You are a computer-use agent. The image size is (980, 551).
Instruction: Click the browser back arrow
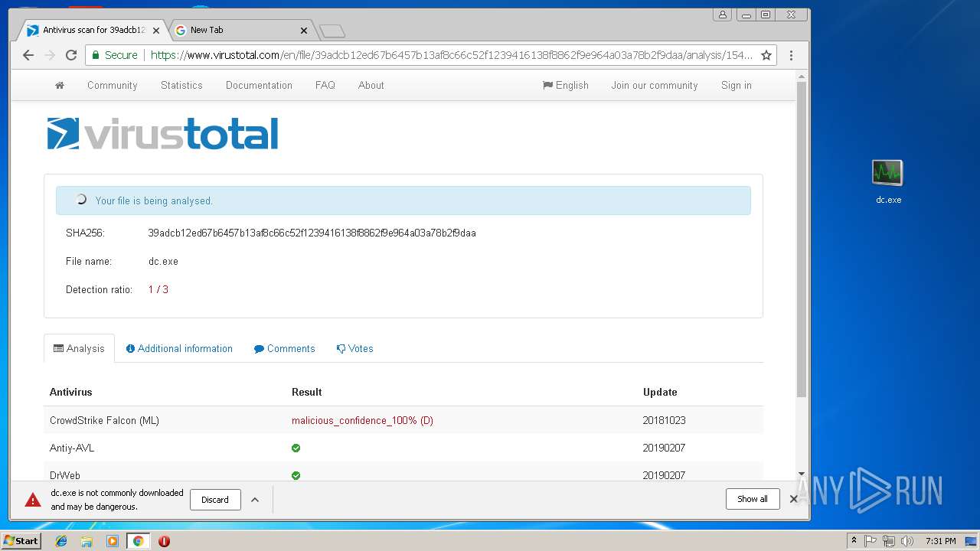pyautogui.click(x=28, y=55)
